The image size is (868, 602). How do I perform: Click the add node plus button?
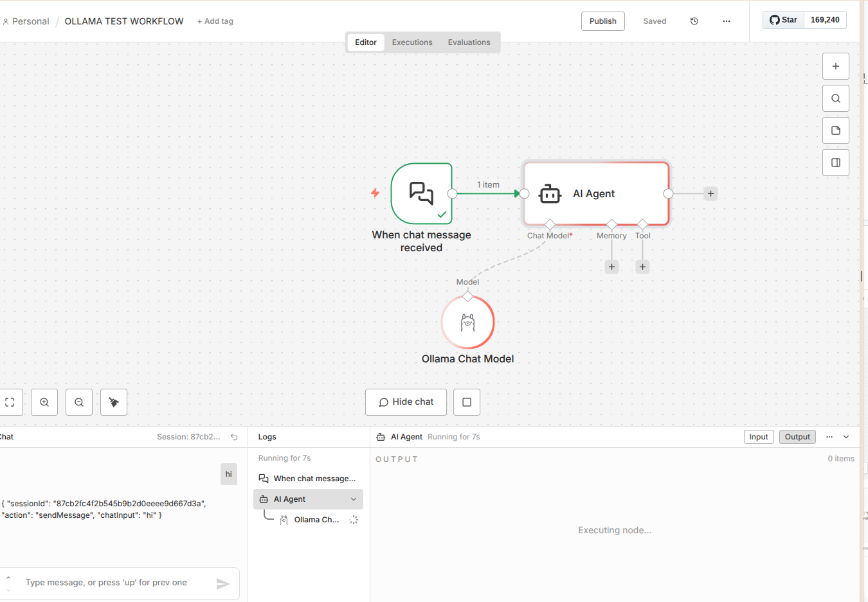[835, 66]
